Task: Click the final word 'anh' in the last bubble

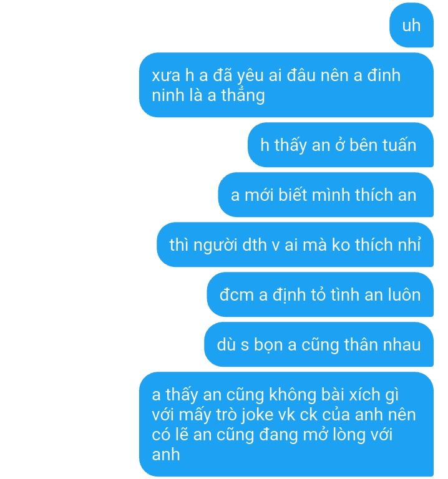Action: click(165, 455)
